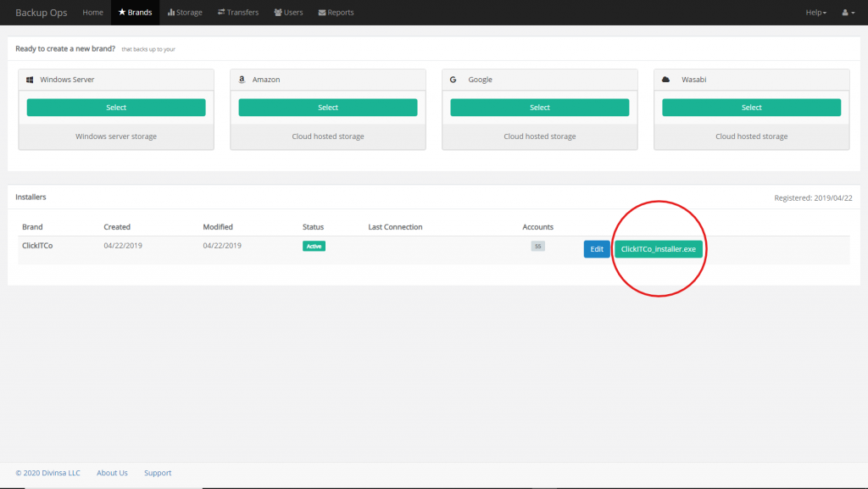Click the Windows logo icon
Viewport: 868px width, 489px height.
coord(30,80)
